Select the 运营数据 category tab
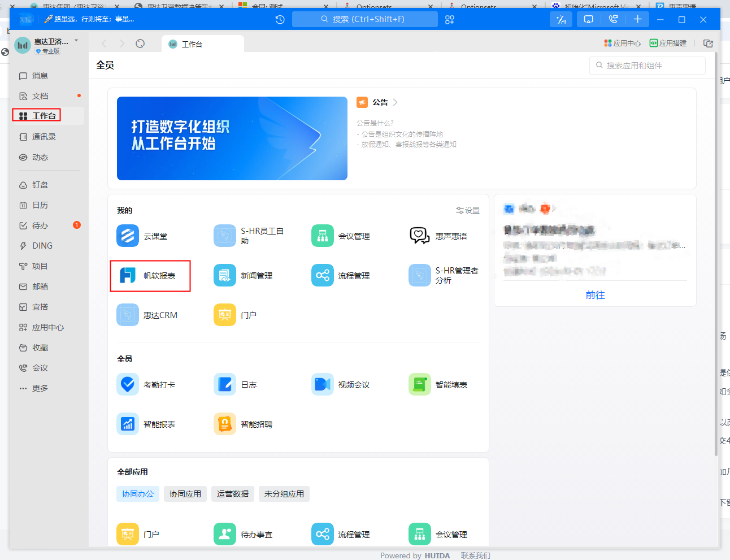This screenshot has height=560, width=730. pos(233,494)
